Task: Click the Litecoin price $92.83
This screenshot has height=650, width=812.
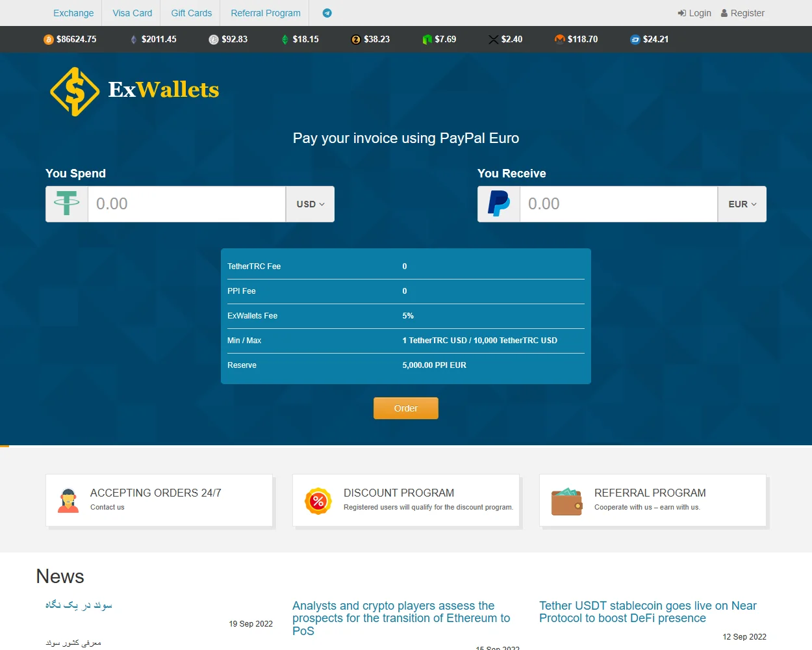Action: [235, 40]
